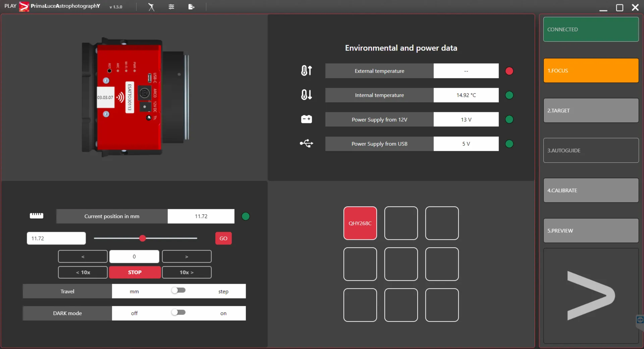The height and width of the screenshot is (349, 644).
Task: Click the v 1.5.0 version label
Action: coord(116,7)
